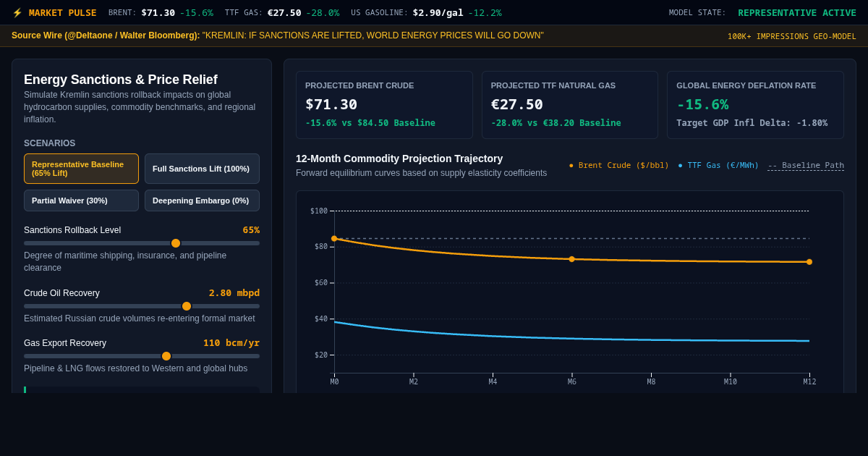Choose Deepening Embargo (0%) scenario
The width and height of the screenshot is (868, 456).
(x=202, y=200)
